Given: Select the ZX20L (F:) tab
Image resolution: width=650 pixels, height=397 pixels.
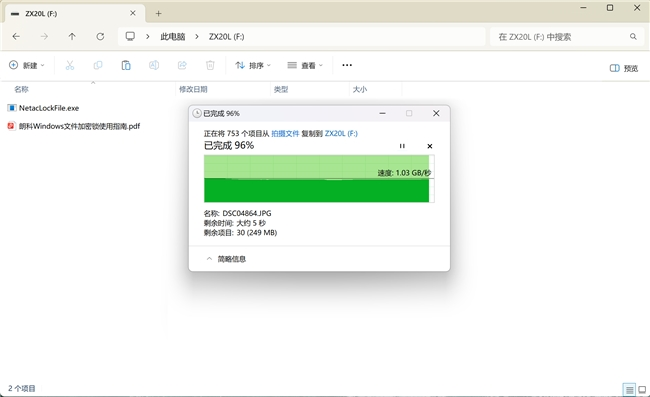Looking at the screenshot, I should (x=75, y=14).
